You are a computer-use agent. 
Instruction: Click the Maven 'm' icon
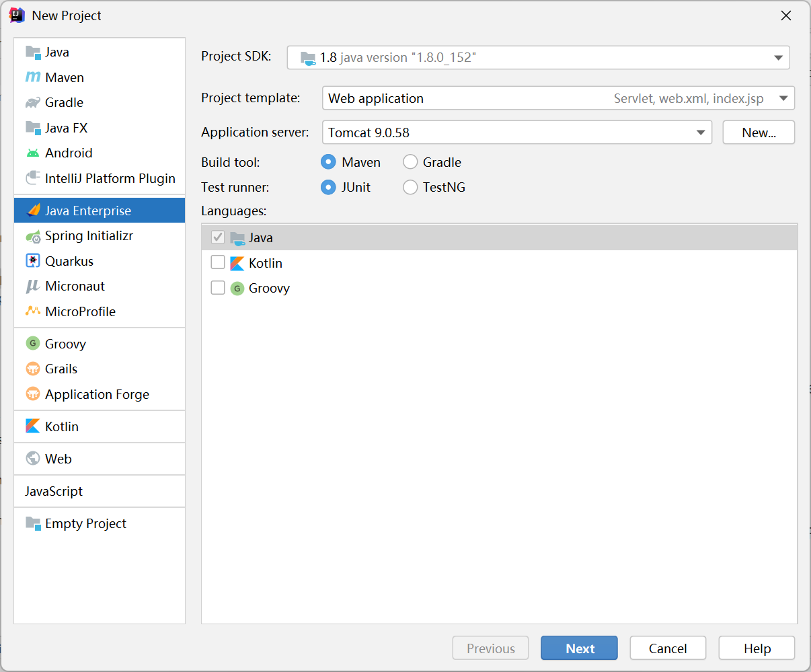coord(33,77)
